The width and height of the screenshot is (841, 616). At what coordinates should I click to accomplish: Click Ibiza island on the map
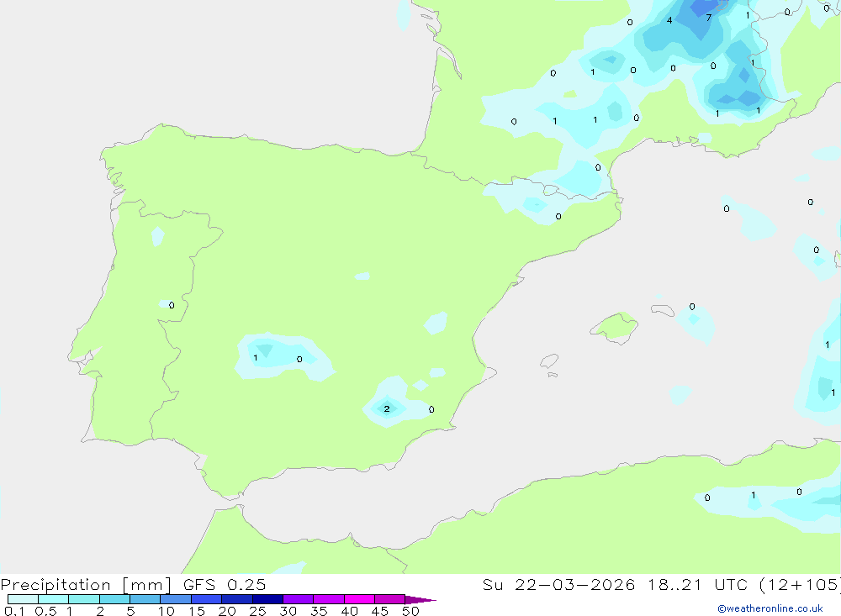pos(548,361)
